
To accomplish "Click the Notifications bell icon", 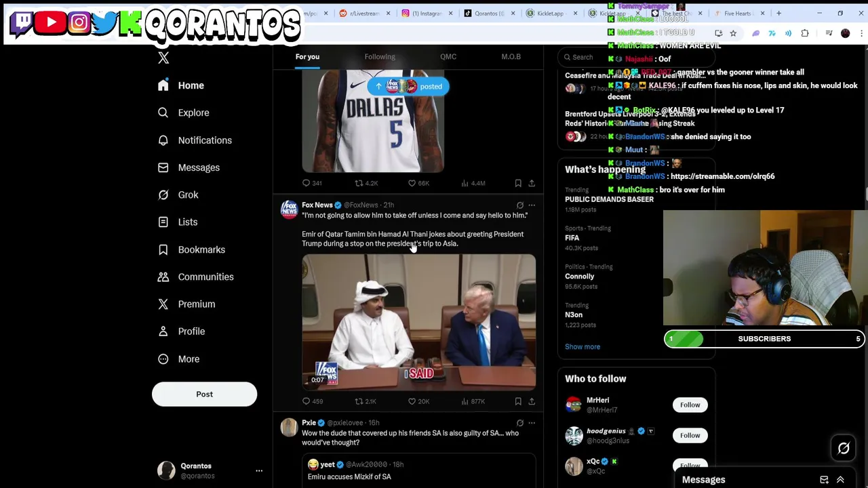I will [163, 140].
